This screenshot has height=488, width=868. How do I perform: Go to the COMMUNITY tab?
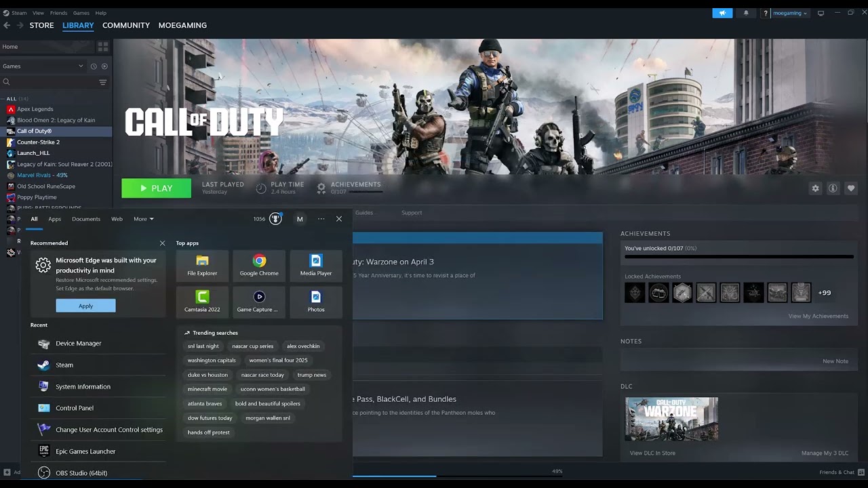coord(126,25)
